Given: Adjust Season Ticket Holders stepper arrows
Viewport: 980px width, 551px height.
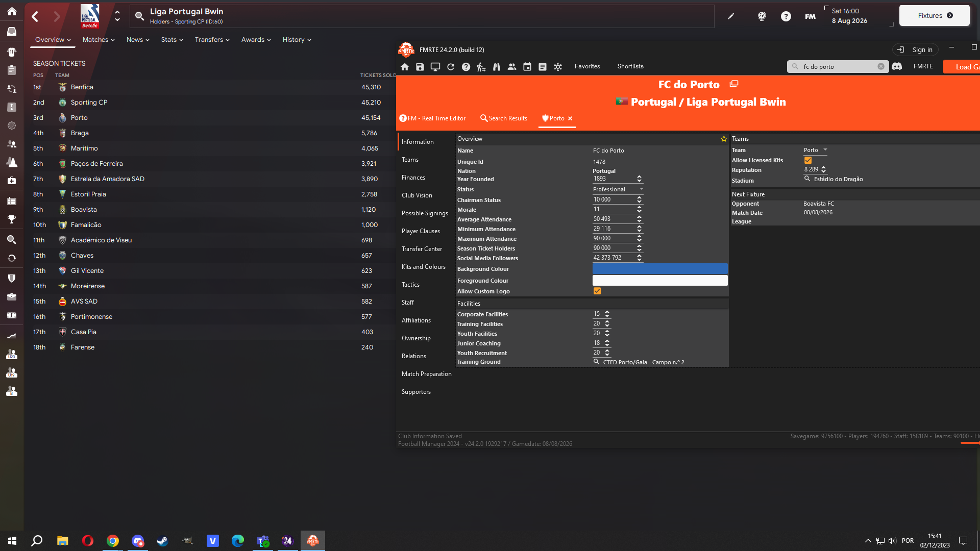Looking at the screenshot, I should click(x=639, y=248).
